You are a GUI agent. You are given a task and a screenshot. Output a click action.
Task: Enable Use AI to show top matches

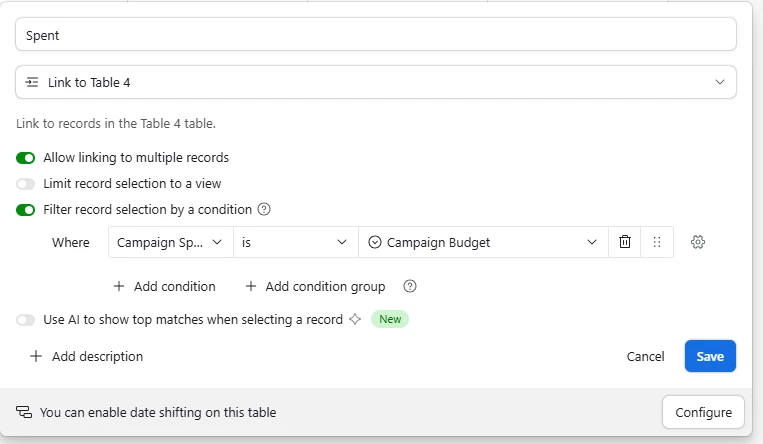click(x=26, y=320)
